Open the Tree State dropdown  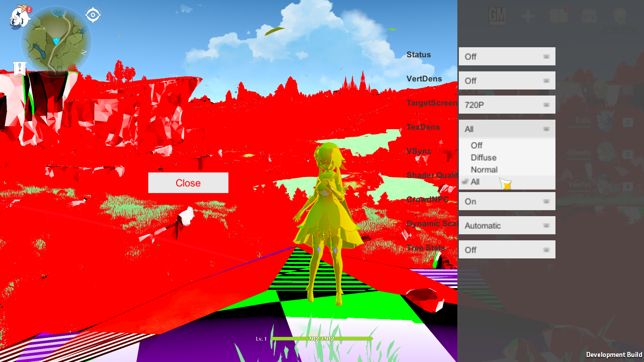point(507,249)
